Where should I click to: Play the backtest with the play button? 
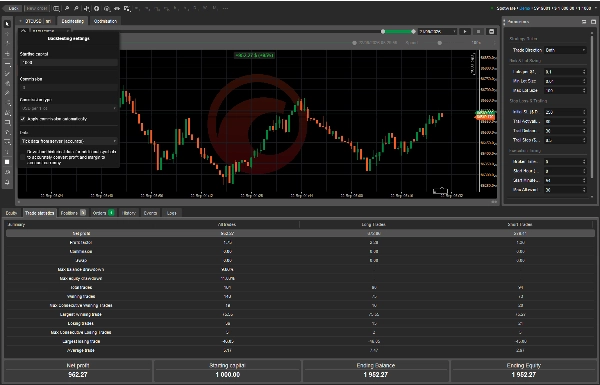tap(465, 31)
